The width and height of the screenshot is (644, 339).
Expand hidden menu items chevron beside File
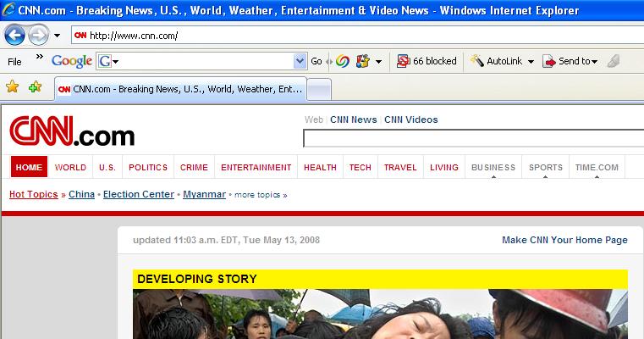click(x=39, y=58)
